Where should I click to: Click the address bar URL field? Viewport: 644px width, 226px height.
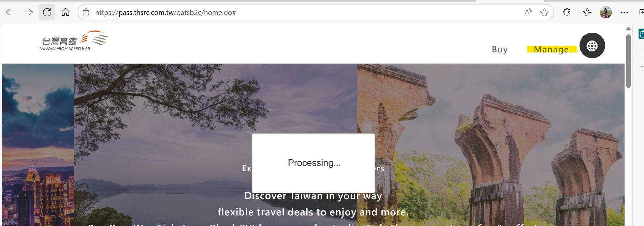(x=307, y=13)
